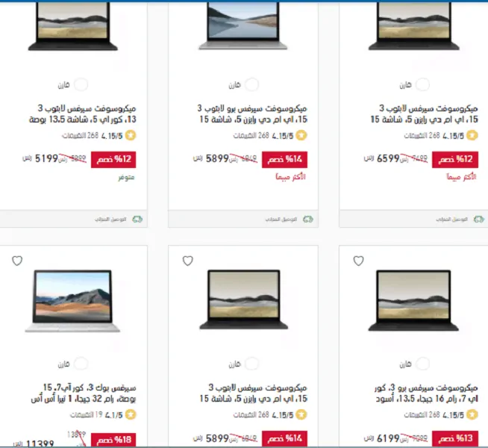Favorite the Surface Pro 3 Core i7 black laptop
488x448 pixels.
[x=358, y=261]
